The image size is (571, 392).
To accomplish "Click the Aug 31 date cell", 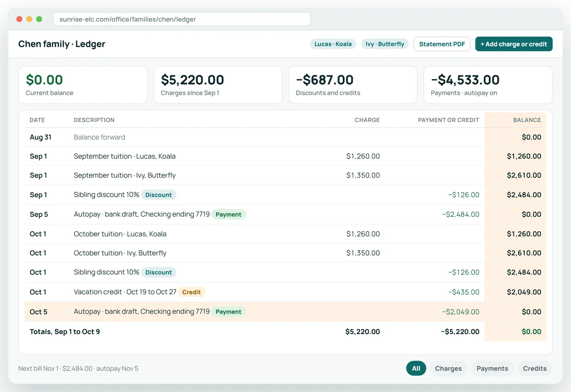I will [x=40, y=137].
